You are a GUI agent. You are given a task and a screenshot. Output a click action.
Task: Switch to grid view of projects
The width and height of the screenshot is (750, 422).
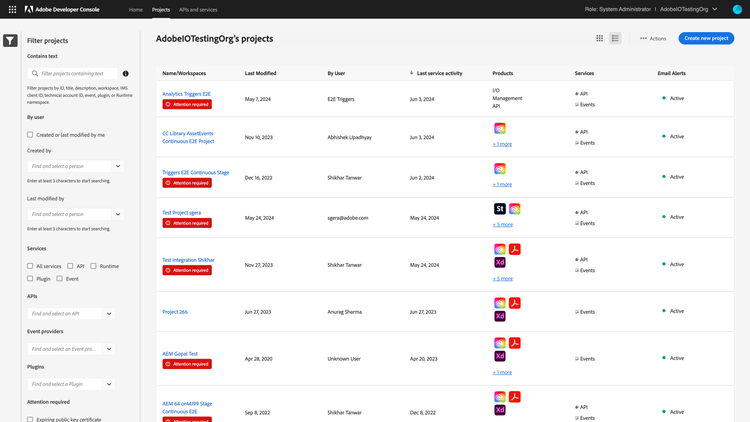599,38
